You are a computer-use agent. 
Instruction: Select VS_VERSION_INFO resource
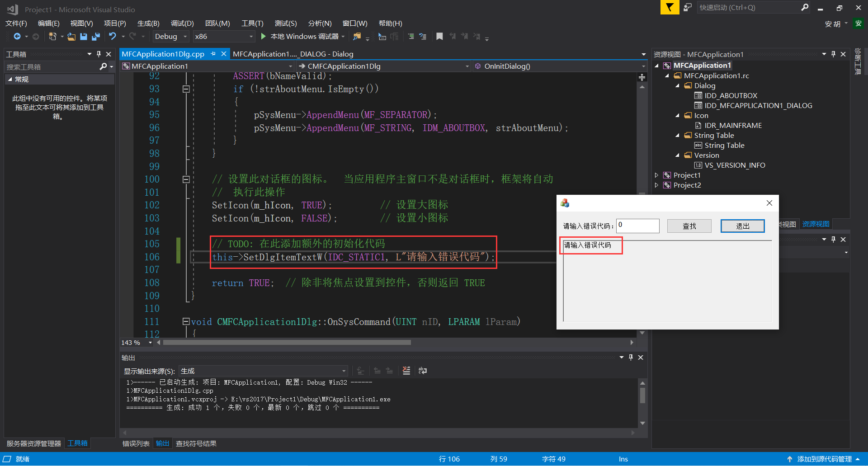point(735,165)
